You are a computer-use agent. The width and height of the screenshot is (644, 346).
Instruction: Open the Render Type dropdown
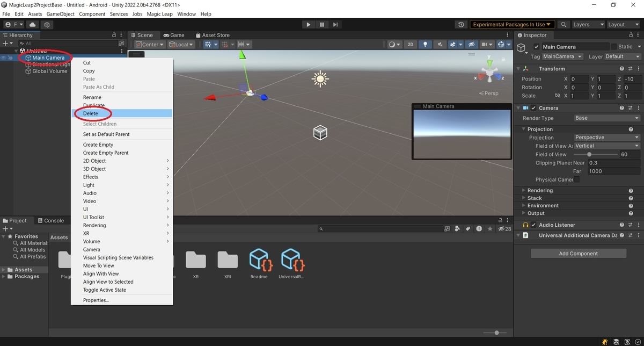[607, 118]
